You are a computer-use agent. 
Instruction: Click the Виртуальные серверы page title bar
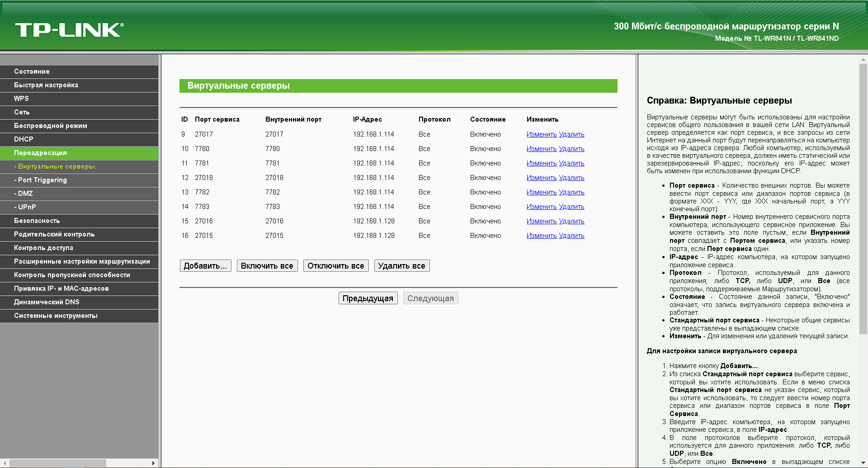(398, 86)
